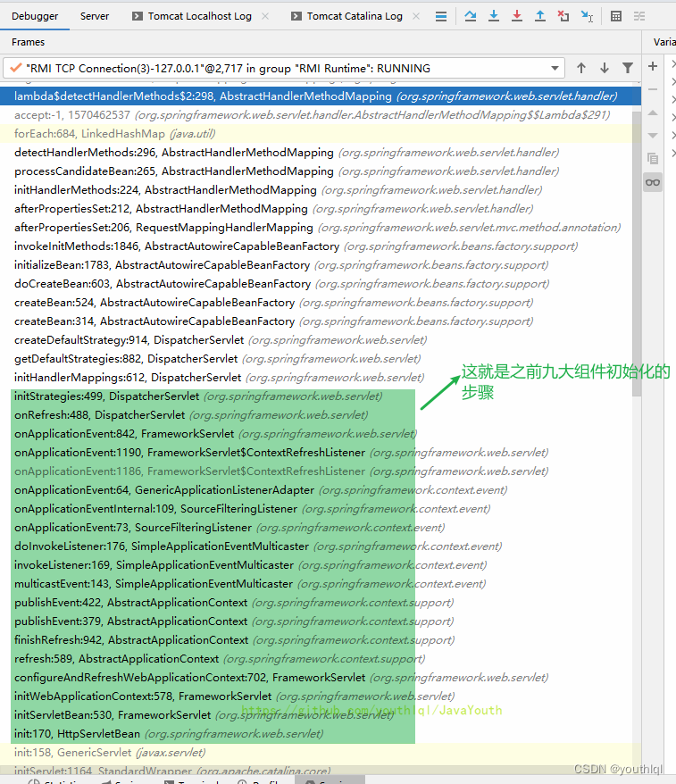Go to previous frame with up arrow
This screenshot has width=676, height=784.
[581, 68]
